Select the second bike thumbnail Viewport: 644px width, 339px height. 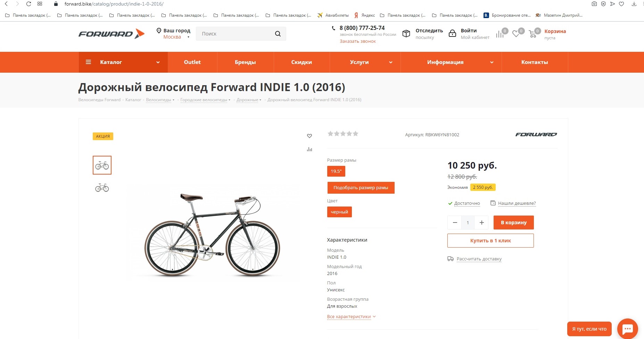(102, 188)
